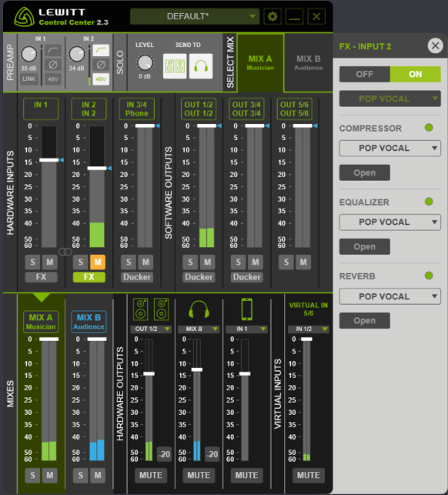The width and height of the screenshot is (448, 495).
Task: Click the IN 1 preamp gain knob
Action: [x=28, y=54]
